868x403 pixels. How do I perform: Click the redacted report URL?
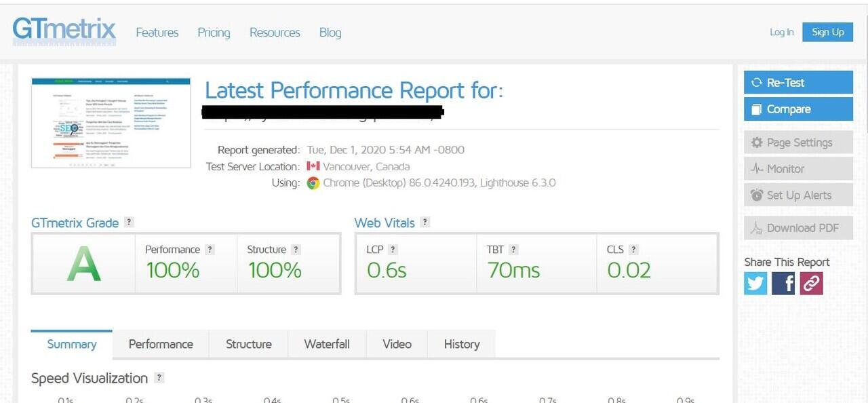point(323,112)
